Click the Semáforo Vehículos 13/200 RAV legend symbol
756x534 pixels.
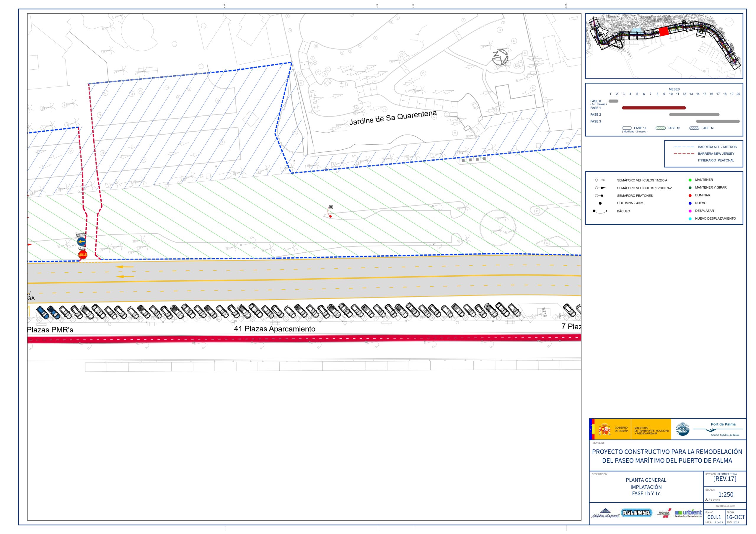(x=600, y=188)
